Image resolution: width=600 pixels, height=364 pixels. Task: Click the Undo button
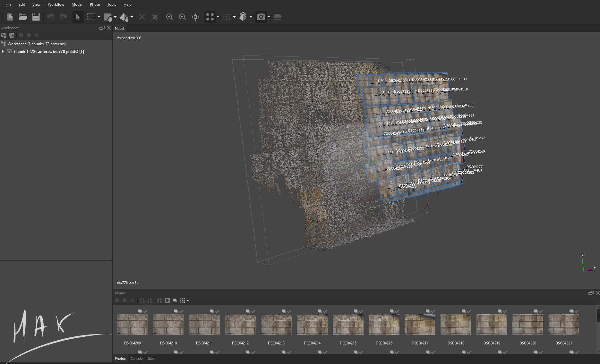(x=50, y=17)
